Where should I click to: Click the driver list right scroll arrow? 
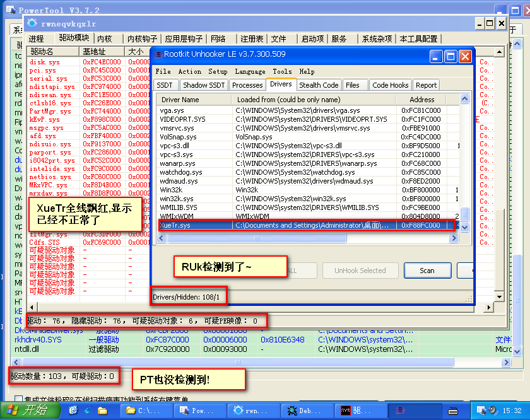point(454,238)
